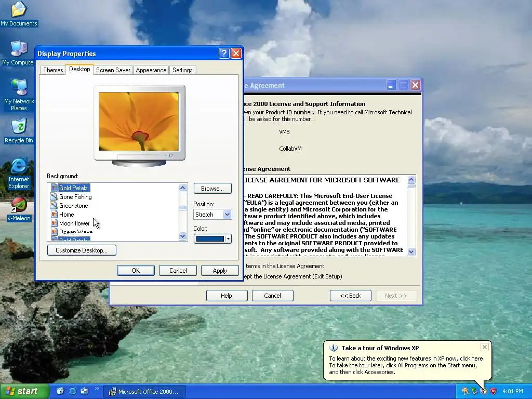The image size is (532, 399).
Task: Select Gone Fishing background
Action: click(71, 197)
